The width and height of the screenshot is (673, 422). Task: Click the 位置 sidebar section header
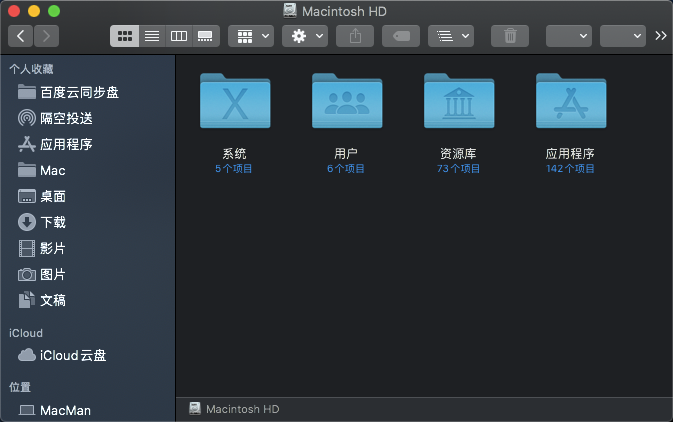[x=20, y=387]
